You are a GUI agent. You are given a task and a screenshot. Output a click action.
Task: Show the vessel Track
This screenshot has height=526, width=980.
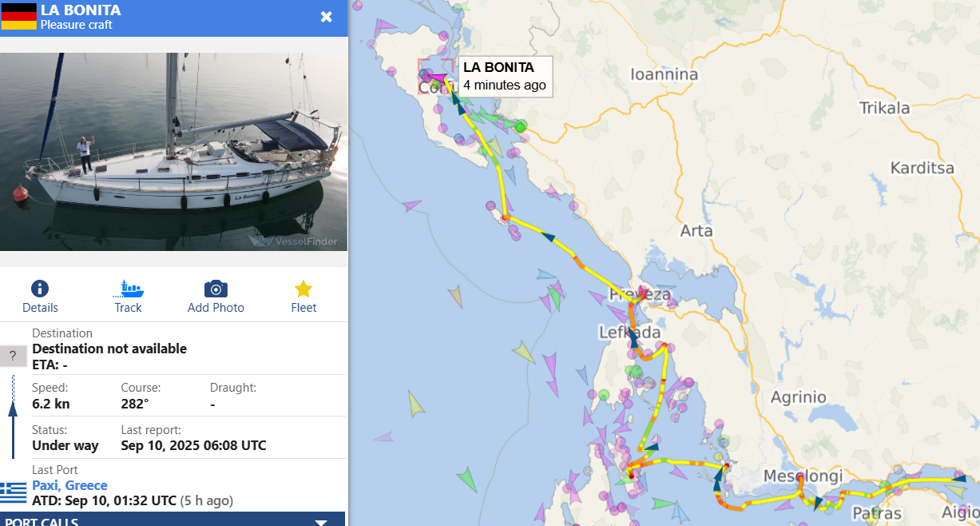point(128,289)
